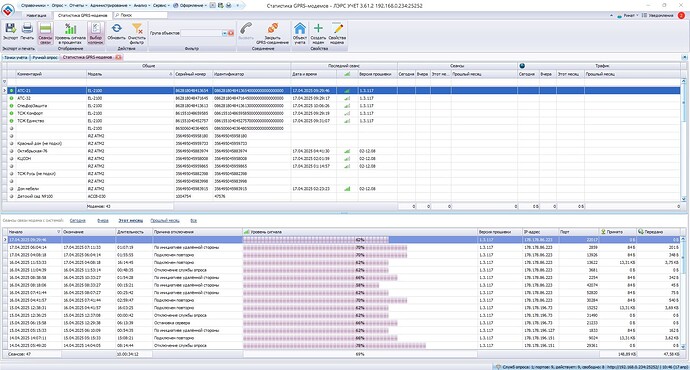Click the application logo button

(x=8, y=10)
